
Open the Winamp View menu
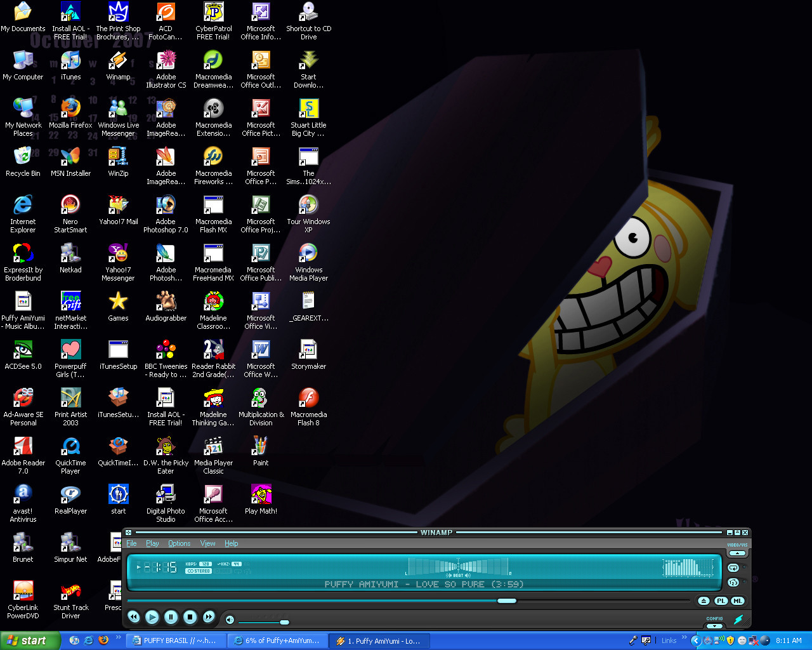pyautogui.click(x=207, y=543)
